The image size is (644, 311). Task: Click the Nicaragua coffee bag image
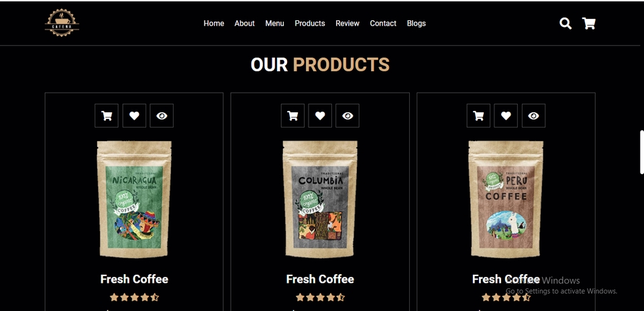tap(134, 199)
